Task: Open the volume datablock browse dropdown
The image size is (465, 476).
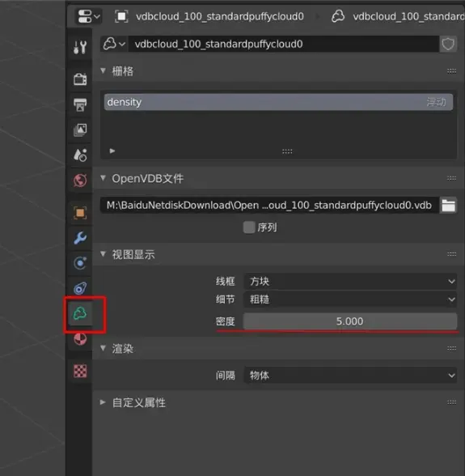Action: coord(114,44)
